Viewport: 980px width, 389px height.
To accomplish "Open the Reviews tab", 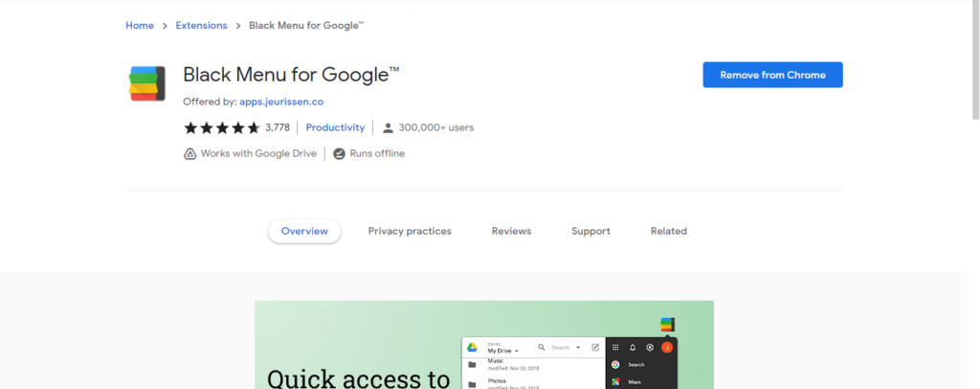I will coord(511,232).
